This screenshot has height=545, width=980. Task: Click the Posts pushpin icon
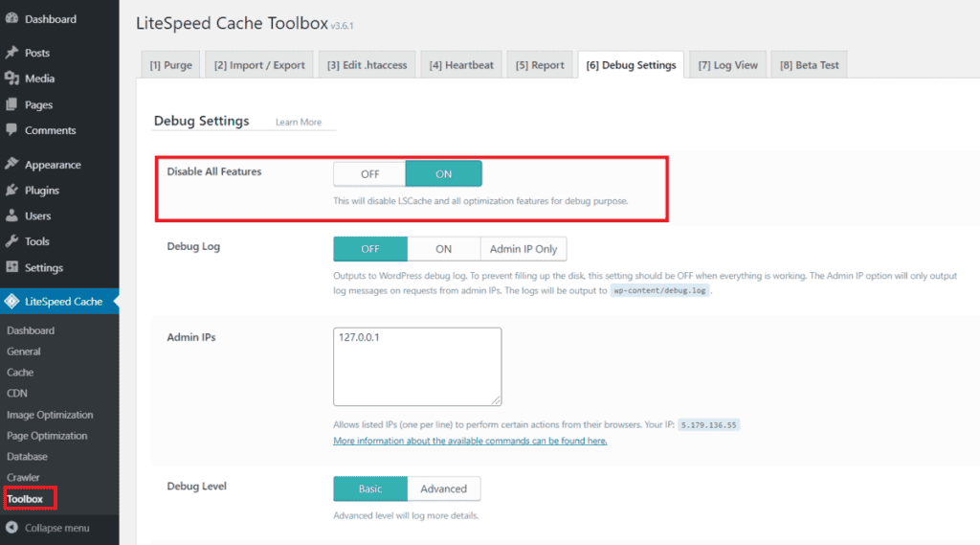[11, 53]
